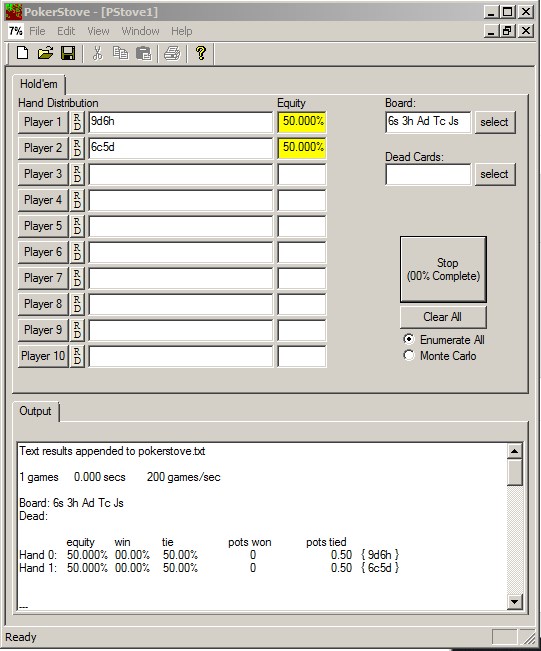Click the RD button next to Player 4
The width and height of the screenshot is (541, 651).
click(x=77, y=200)
